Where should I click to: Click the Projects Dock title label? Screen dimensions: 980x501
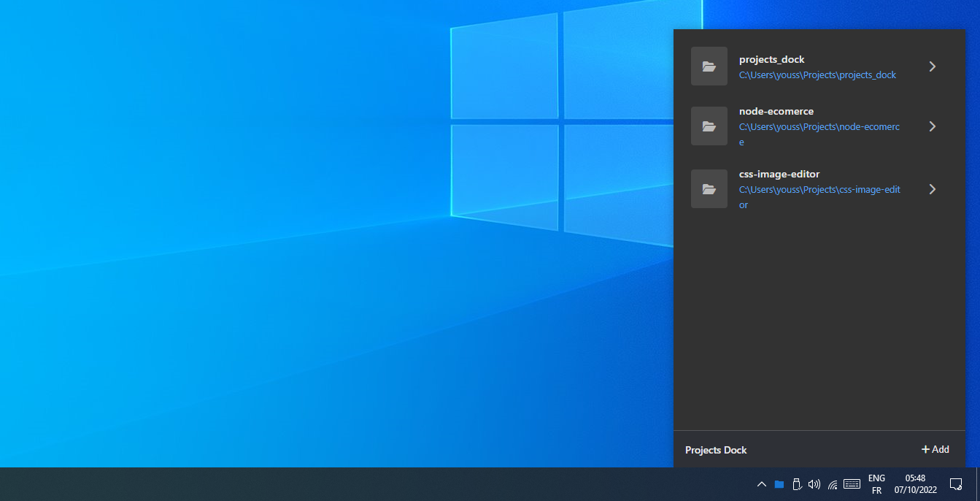pos(715,450)
